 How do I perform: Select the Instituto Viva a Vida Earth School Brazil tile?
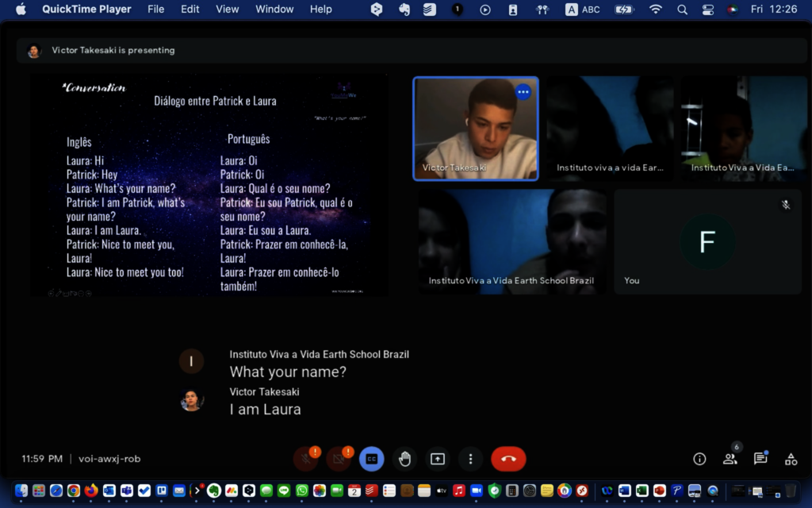(x=513, y=241)
